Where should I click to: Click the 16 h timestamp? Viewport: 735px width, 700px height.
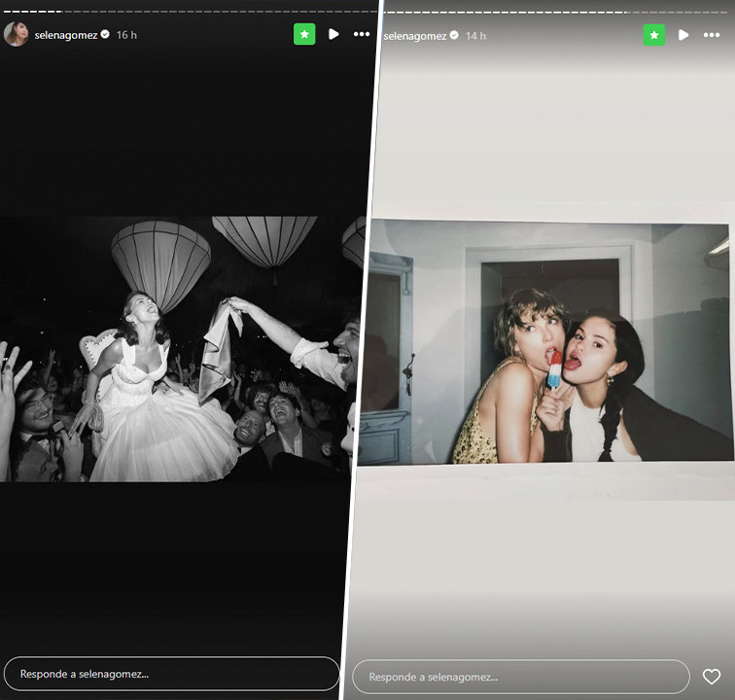point(126,35)
